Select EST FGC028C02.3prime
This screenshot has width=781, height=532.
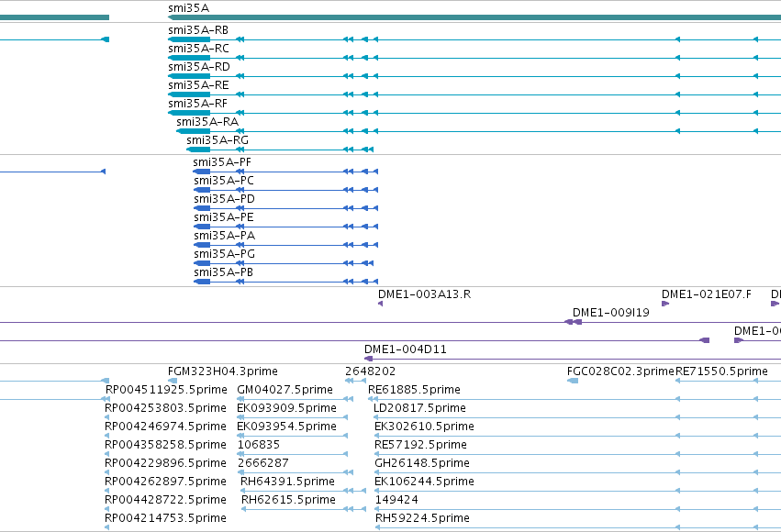pyautogui.click(x=620, y=371)
